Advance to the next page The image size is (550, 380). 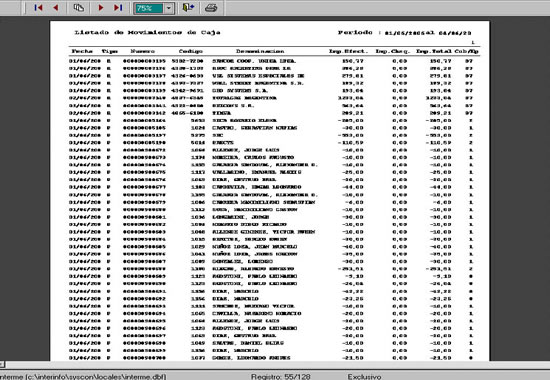(100, 7)
